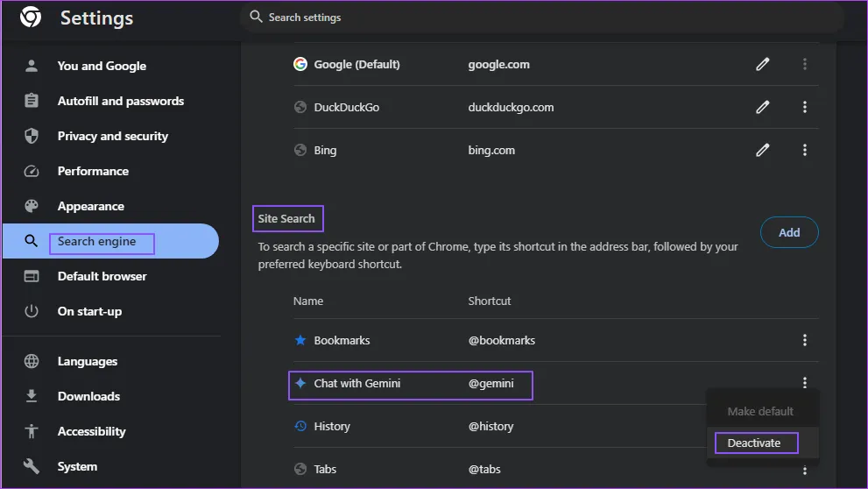Open more actions for Bing
The width and height of the screenshot is (868, 489).
[x=805, y=150]
